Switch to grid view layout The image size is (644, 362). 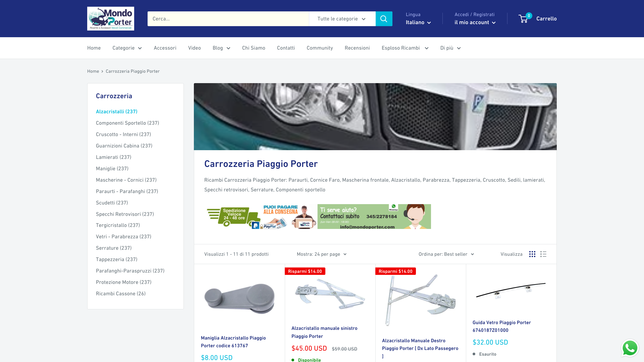pos(532,254)
